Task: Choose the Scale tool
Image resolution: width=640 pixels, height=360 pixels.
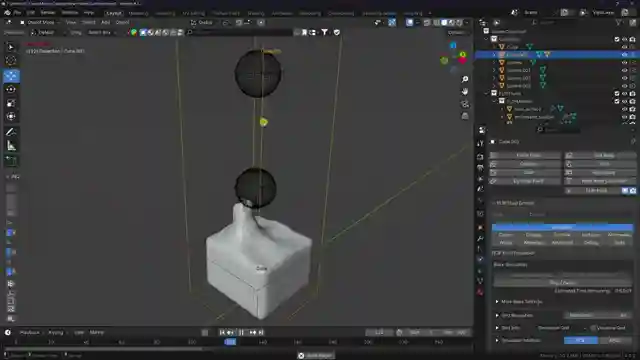Action: coord(11,103)
